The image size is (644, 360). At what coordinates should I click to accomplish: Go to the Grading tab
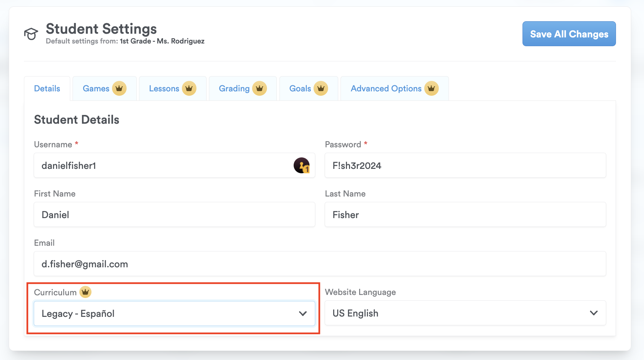tap(234, 89)
